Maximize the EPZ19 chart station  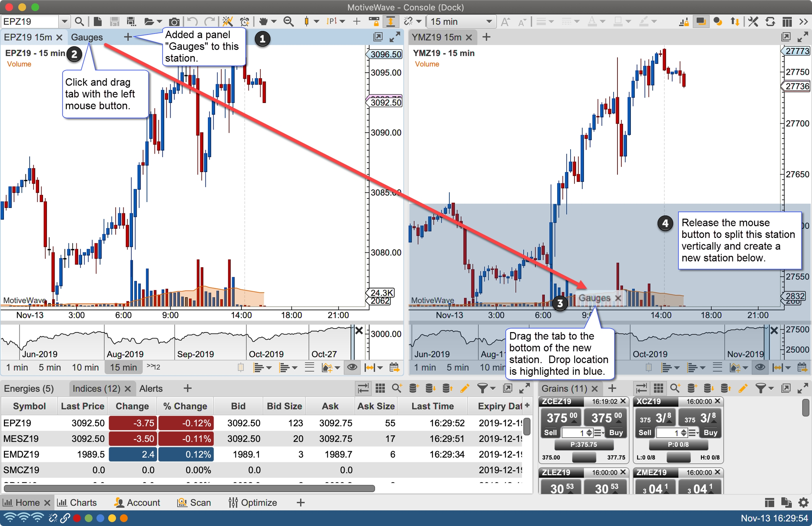point(395,37)
